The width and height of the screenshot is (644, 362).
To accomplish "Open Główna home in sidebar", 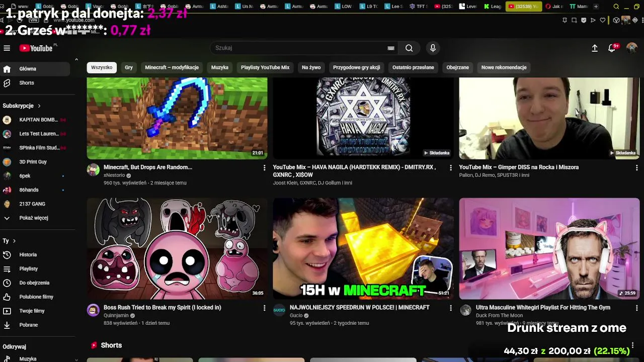I will point(35,69).
